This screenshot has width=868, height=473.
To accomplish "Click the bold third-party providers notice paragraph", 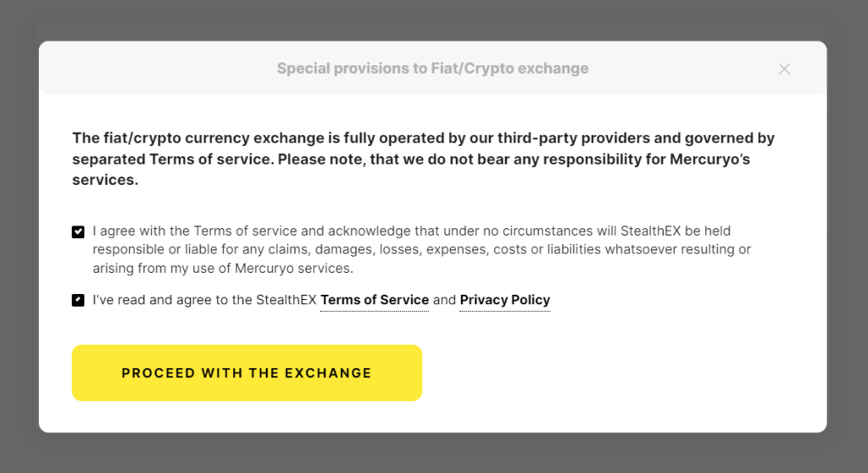I will coord(424,159).
